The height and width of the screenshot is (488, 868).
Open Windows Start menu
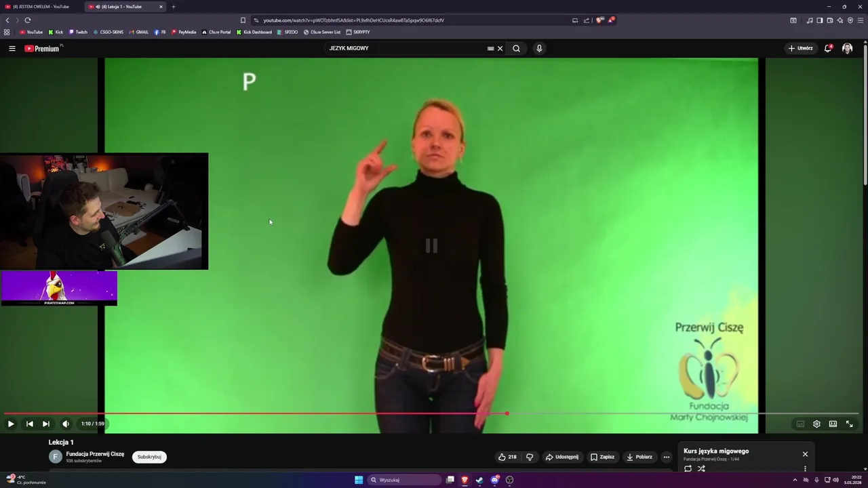click(x=359, y=480)
